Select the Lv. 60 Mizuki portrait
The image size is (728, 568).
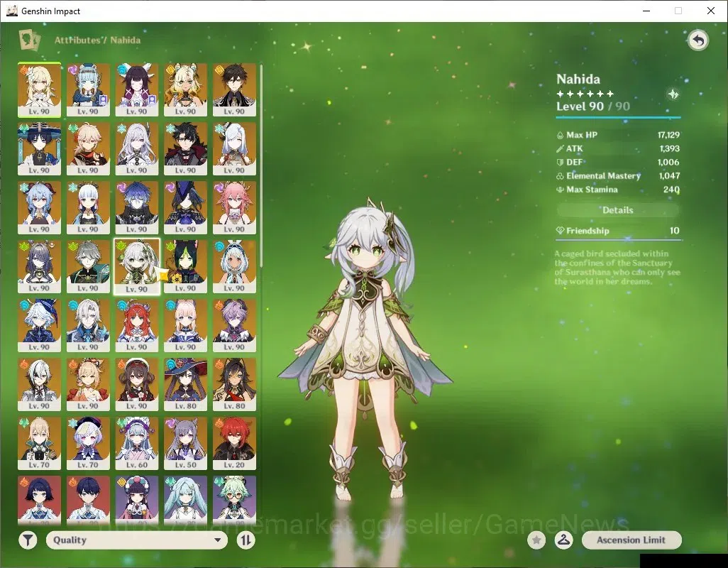pos(137,444)
